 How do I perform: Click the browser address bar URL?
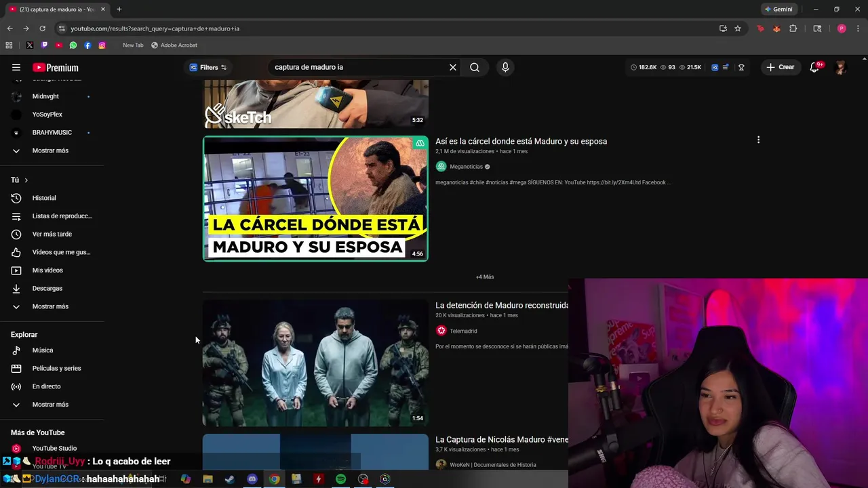coord(155,28)
